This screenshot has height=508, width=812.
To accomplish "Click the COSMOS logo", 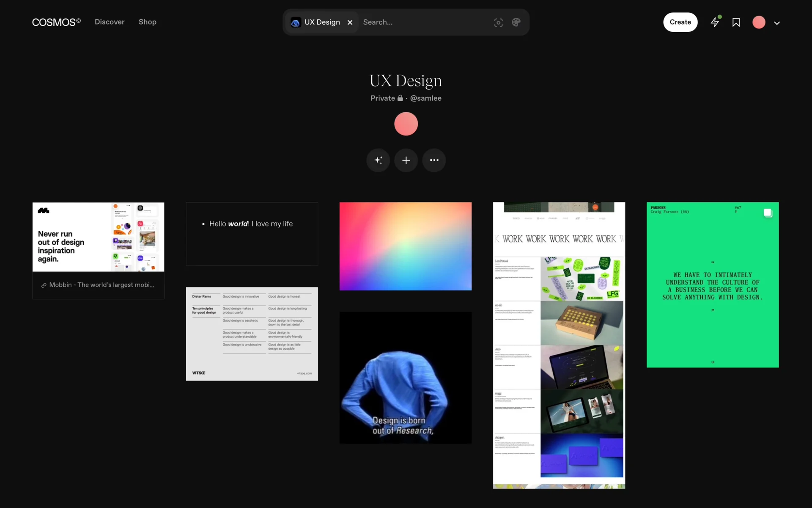I will point(56,22).
